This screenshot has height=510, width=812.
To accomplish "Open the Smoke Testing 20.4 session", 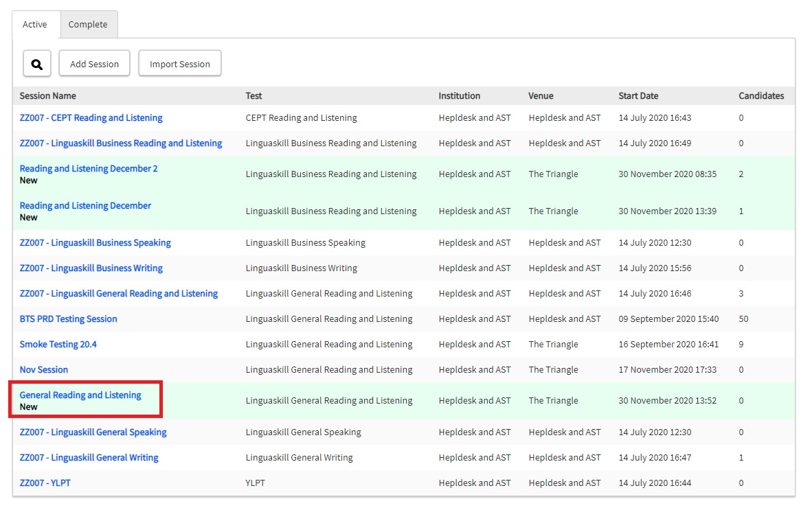I will (x=58, y=343).
